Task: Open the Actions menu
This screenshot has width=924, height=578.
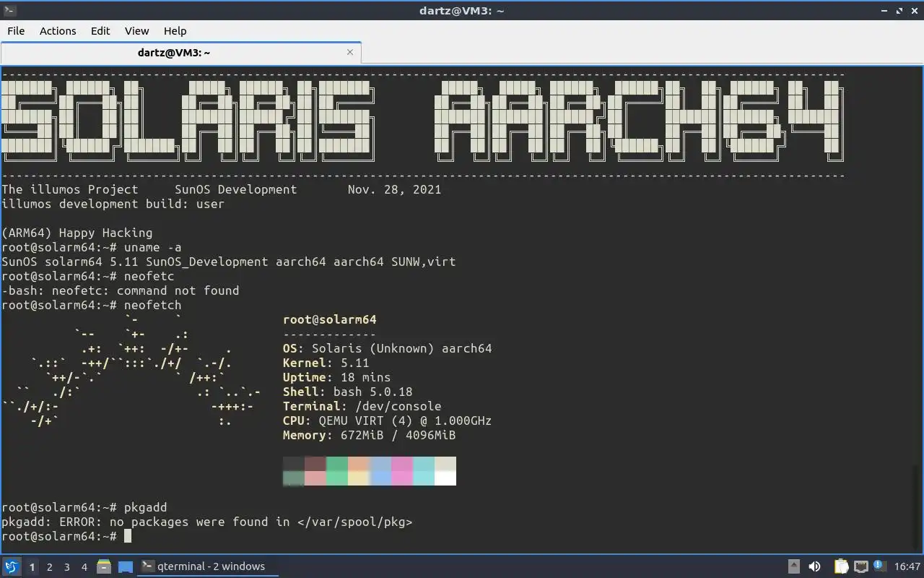Action: (x=58, y=30)
